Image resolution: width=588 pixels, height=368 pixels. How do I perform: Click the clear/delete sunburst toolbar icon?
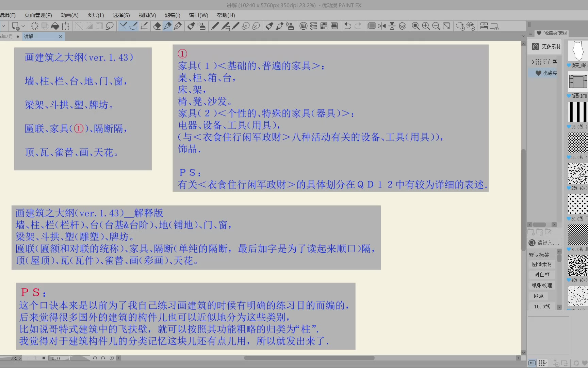click(34, 26)
